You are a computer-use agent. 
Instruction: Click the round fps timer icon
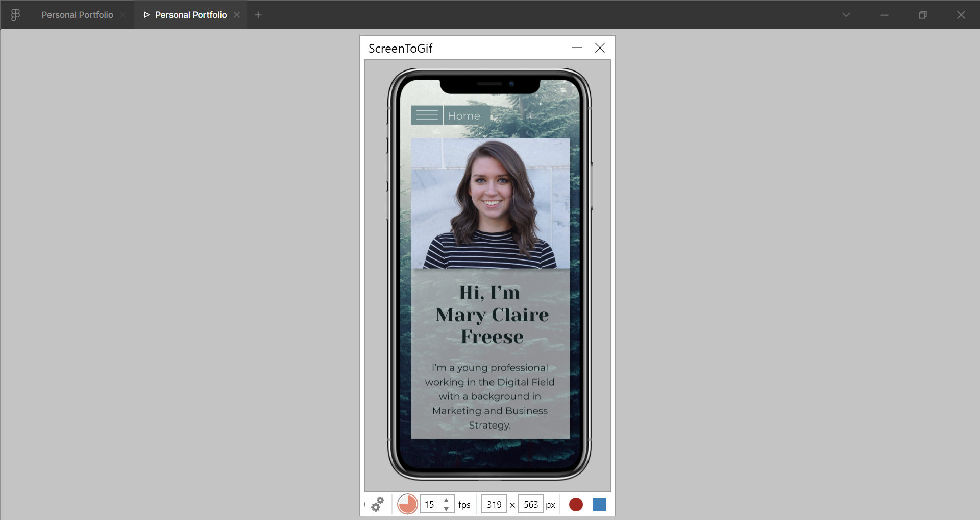coord(407,504)
